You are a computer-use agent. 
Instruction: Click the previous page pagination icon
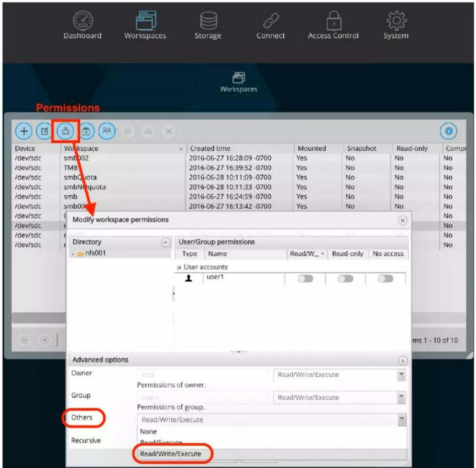click(45, 340)
